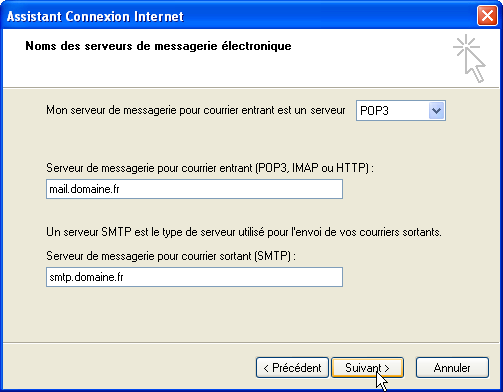This screenshot has height=392, width=503.
Task: Open the POP3 server type combo box
Action: click(401, 111)
